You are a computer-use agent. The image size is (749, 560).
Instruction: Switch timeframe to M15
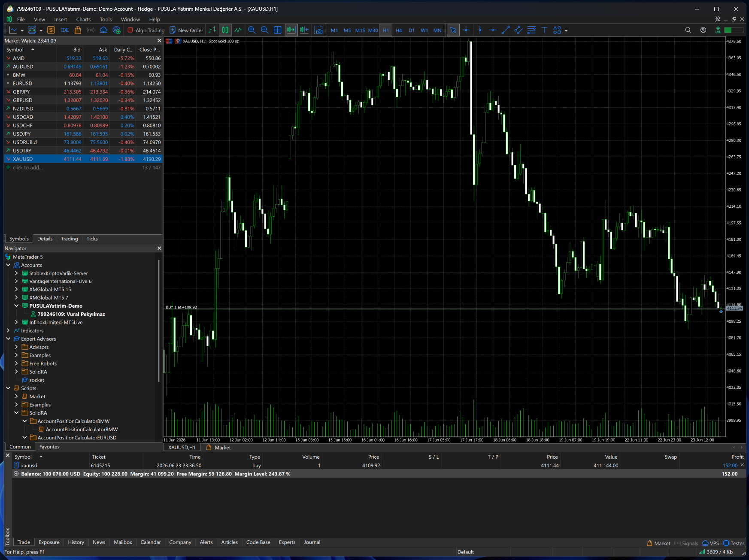pos(360,30)
